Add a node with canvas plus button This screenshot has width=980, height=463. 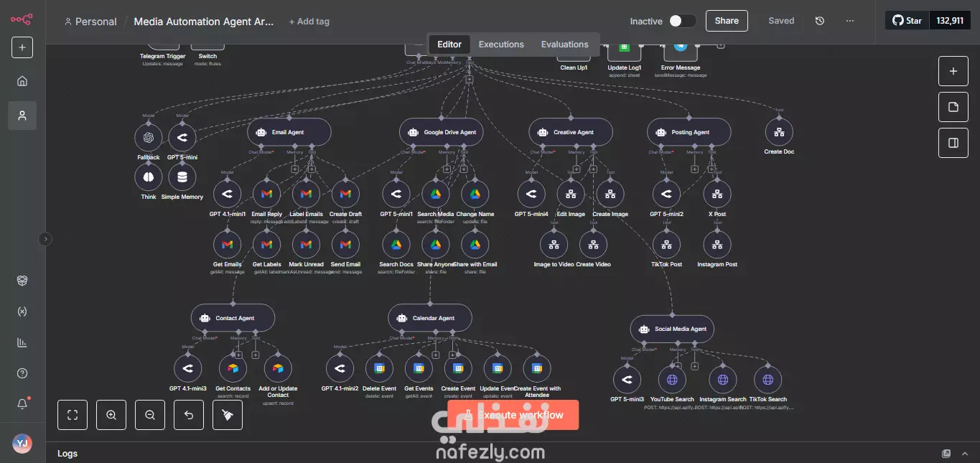click(x=953, y=71)
